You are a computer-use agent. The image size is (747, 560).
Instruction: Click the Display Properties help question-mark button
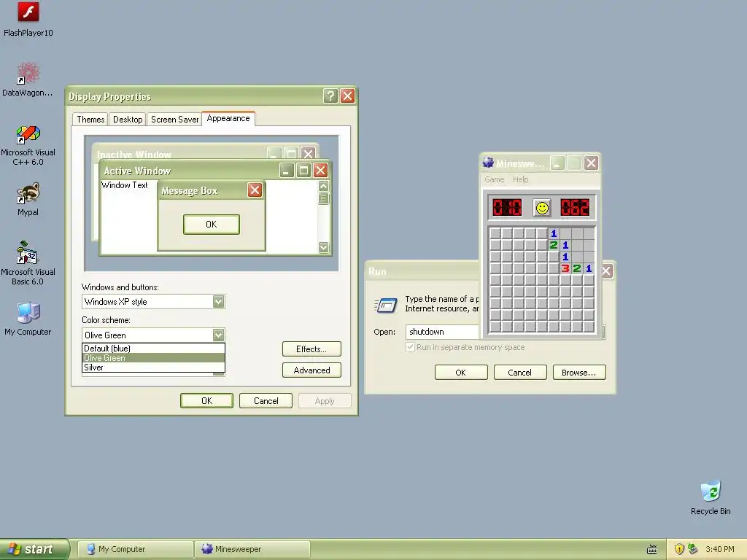(330, 96)
